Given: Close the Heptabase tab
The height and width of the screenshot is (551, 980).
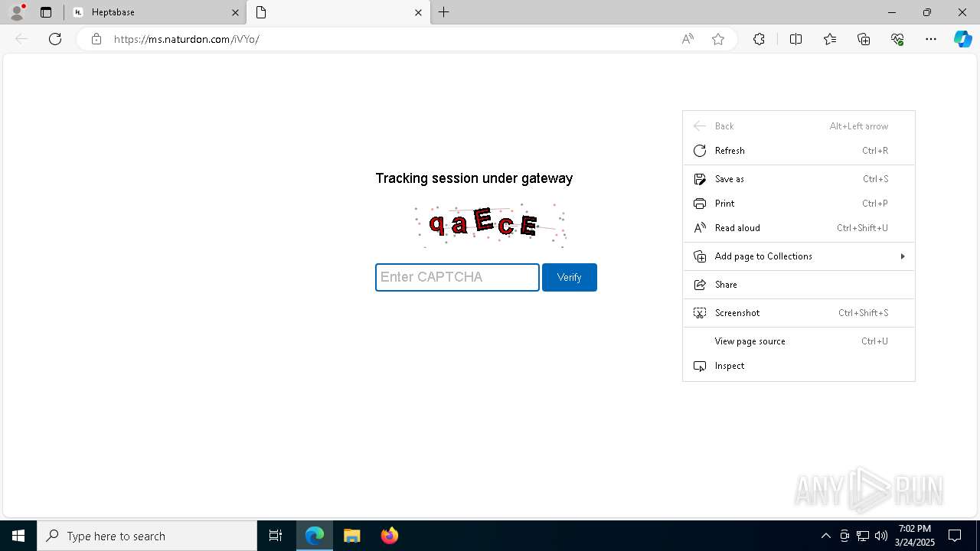Looking at the screenshot, I should tap(235, 12).
